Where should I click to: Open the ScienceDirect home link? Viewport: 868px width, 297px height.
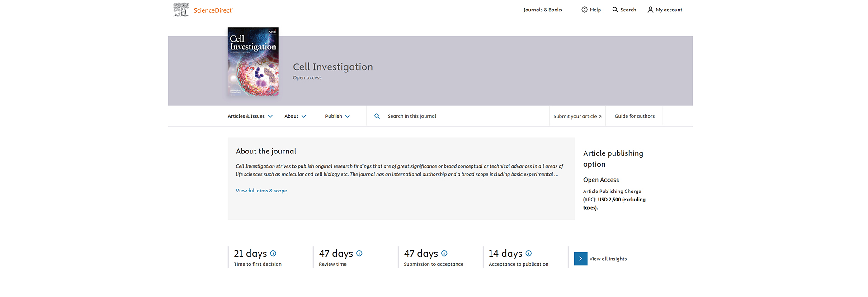213,10
